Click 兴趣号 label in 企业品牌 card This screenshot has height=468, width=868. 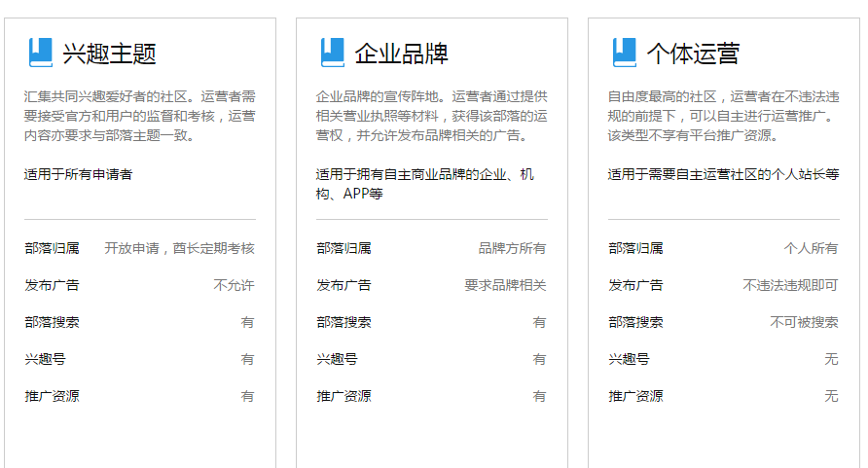[x=337, y=359]
